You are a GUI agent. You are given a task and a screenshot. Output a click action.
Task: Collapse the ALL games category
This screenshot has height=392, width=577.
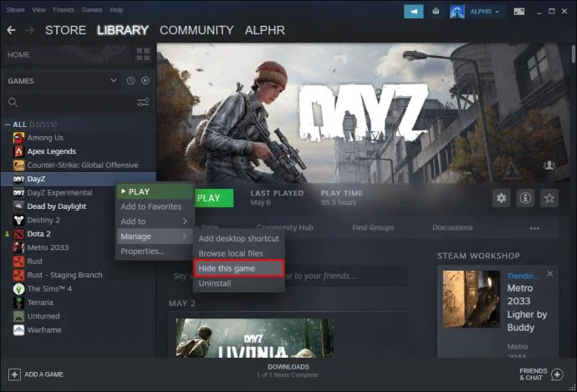pos(8,125)
